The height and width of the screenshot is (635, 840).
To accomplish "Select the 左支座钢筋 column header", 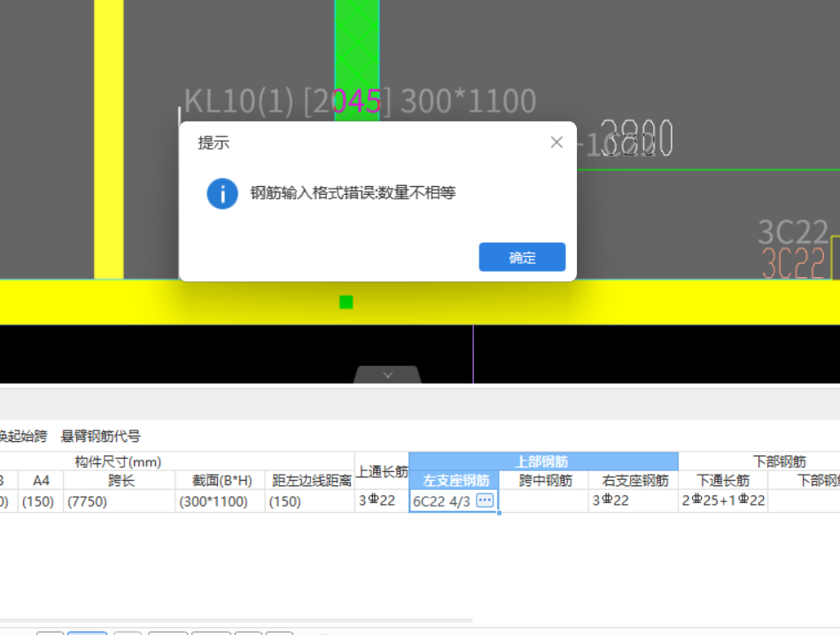I will click(455, 480).
